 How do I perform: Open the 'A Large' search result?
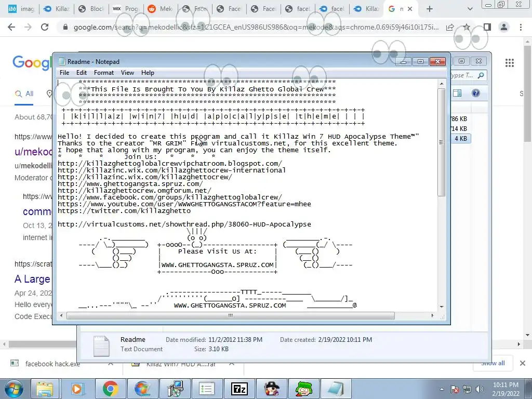click(x=32, y=279)
